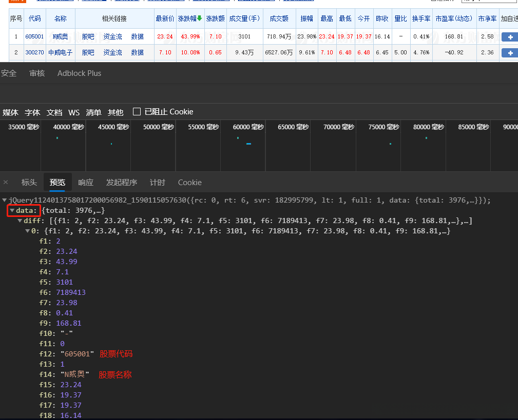The height and width of the screenshot is (420, 518).
Task: Open 股吧 link for N威奥
Action: pyautogui.click(x=88, y=36)
